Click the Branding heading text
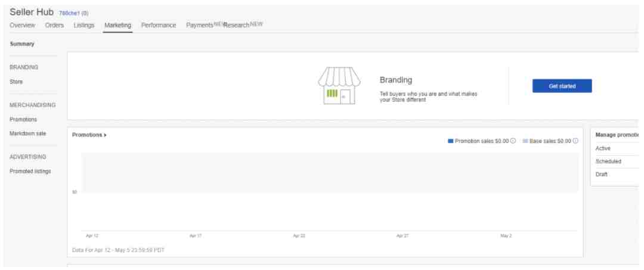This screenshot has width=644, height=270. [x=396, y=80]
